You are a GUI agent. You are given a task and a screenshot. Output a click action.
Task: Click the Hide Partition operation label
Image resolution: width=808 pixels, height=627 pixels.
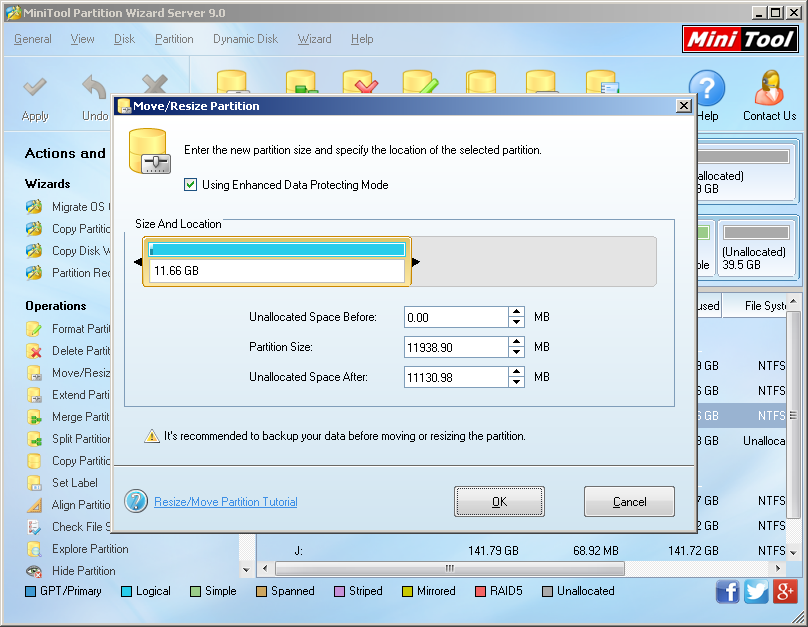(83, 571)
